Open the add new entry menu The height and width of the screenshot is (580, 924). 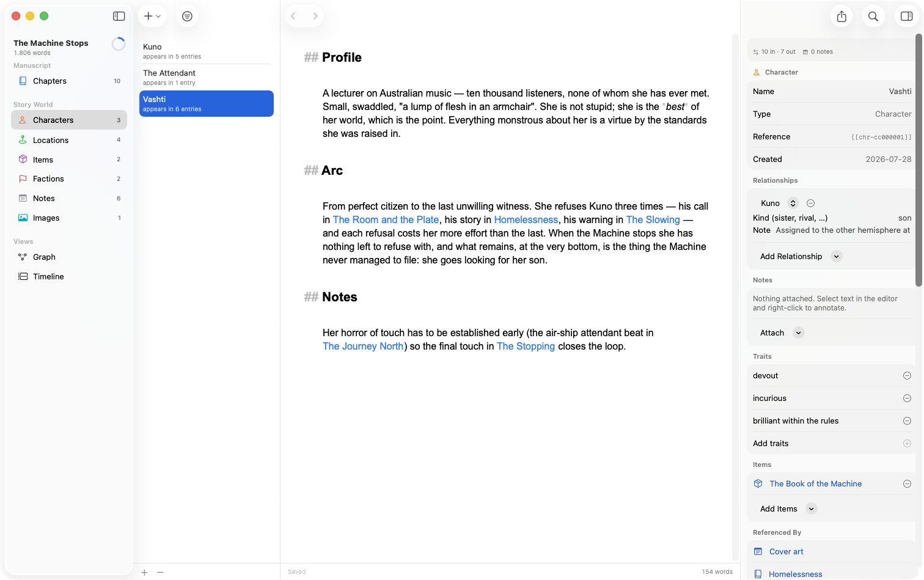[152, 17]
